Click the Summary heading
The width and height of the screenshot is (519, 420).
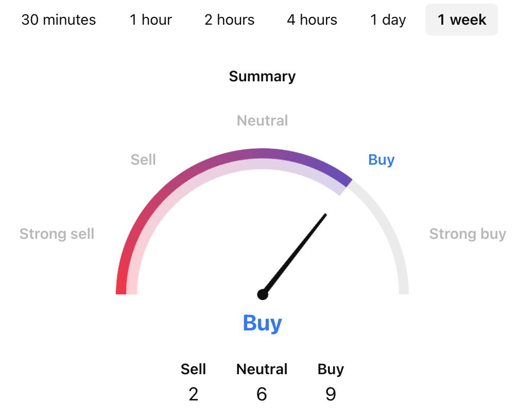pos(262,77)
